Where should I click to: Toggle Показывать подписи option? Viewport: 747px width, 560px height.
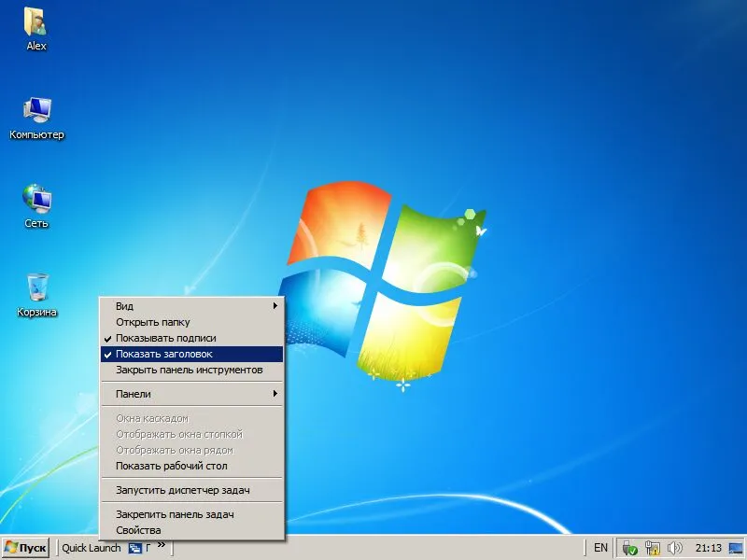pos(192,338)
